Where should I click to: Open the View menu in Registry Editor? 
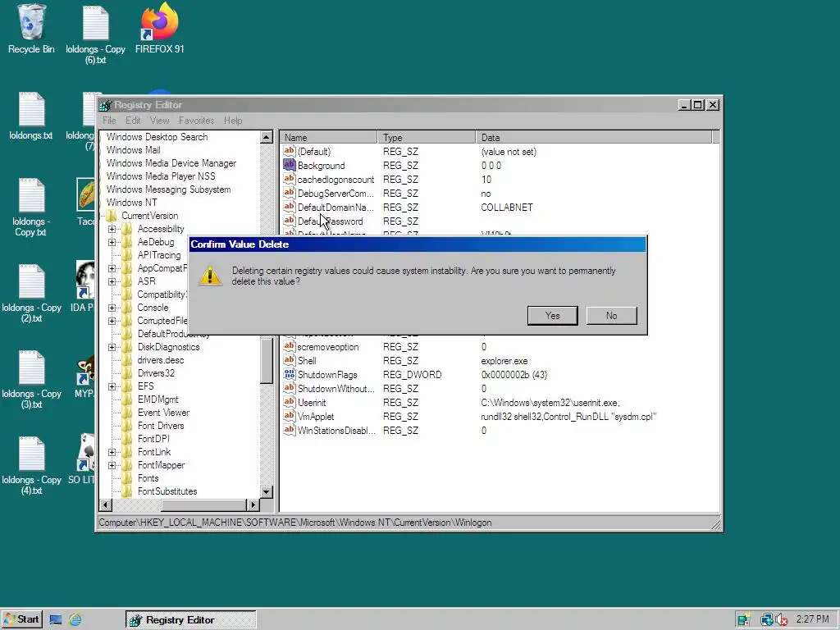160,121
